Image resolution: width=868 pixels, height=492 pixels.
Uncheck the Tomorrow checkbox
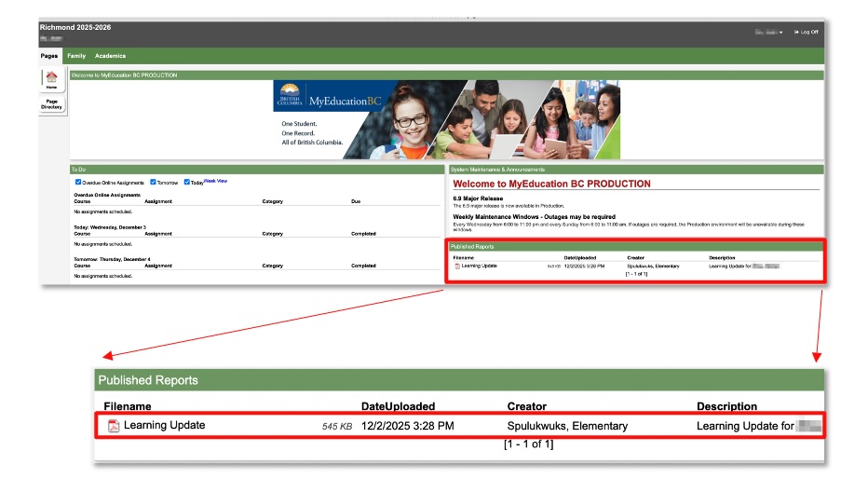(x=153, y=182)
